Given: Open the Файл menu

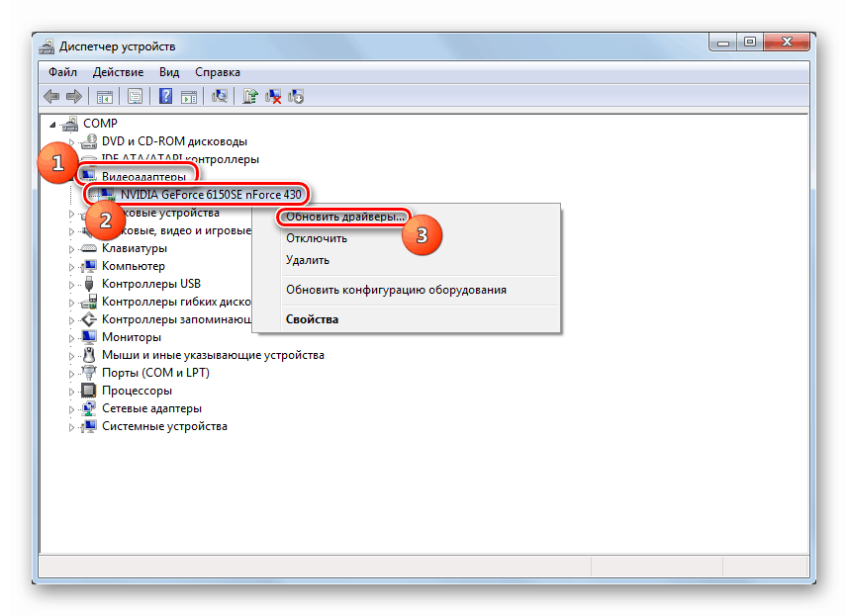Looking at the screenshot, I should pos(62,72).
